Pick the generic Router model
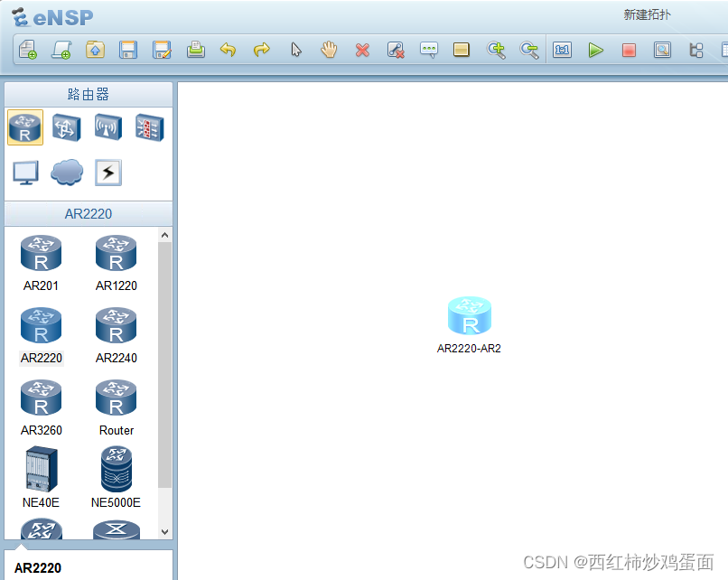Image resolution: width=728 pixels, height=580 pixels. coord(117,408)
